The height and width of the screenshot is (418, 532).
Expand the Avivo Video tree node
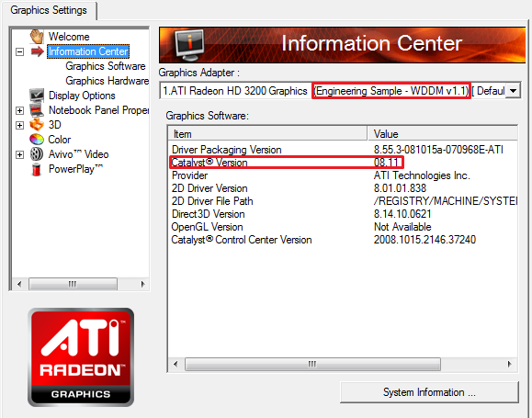point(19,154)
